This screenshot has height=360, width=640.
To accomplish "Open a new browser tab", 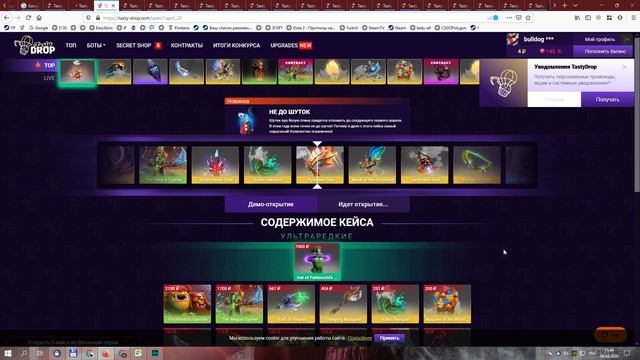I will pos(564,6).
